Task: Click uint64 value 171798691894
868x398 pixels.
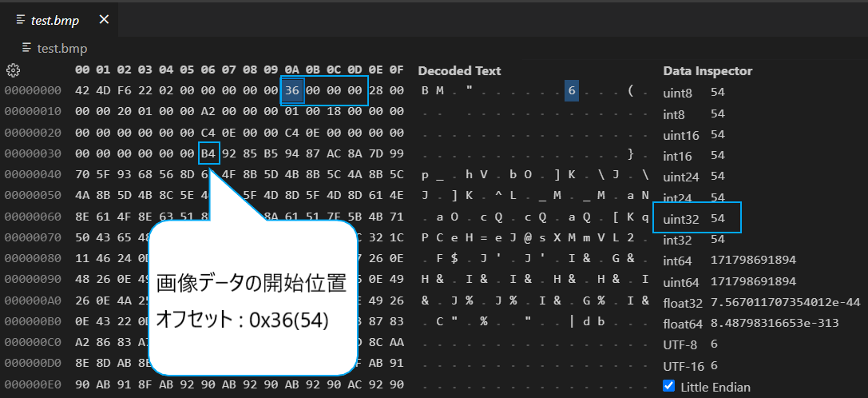Action: 753,281
